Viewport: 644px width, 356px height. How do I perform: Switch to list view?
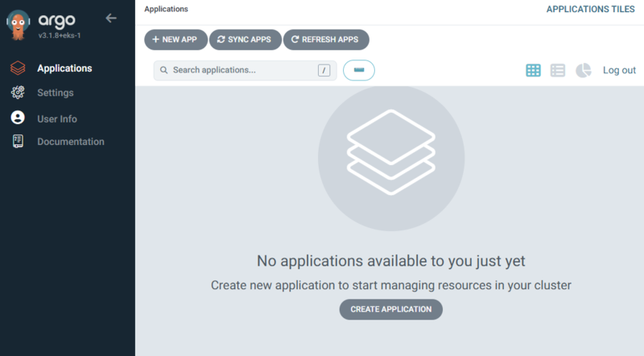click(558, 70)
